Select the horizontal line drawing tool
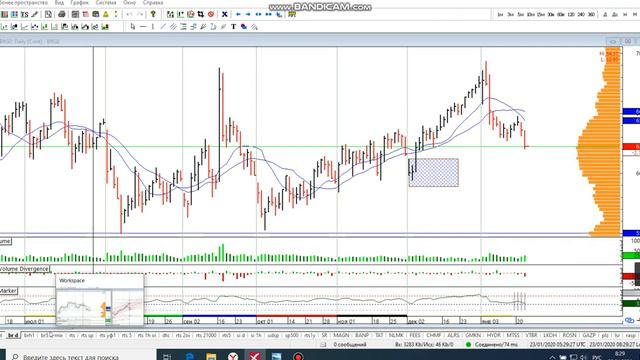This screenshot has width=640, height=360. (143, 27)
